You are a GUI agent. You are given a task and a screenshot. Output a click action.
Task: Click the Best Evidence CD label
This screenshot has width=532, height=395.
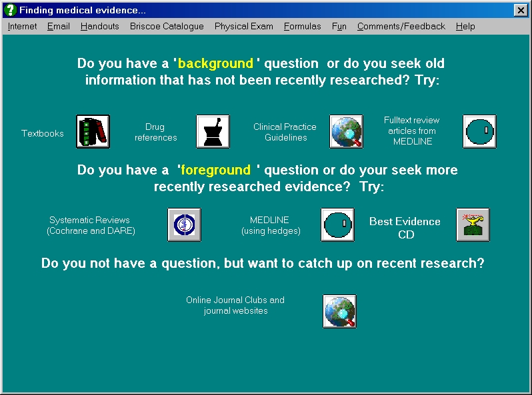pyautogui.click(x=405, y=228)
